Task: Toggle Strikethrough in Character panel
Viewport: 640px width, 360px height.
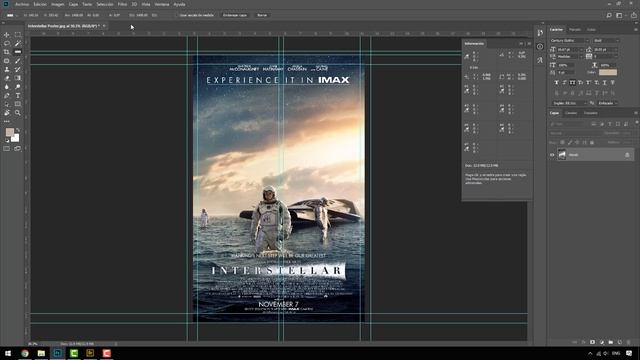Action: [x=612, y=82]
